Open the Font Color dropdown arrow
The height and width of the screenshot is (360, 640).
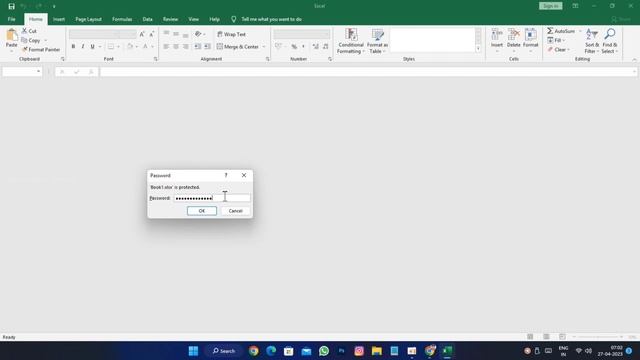[x=152, y=47]
